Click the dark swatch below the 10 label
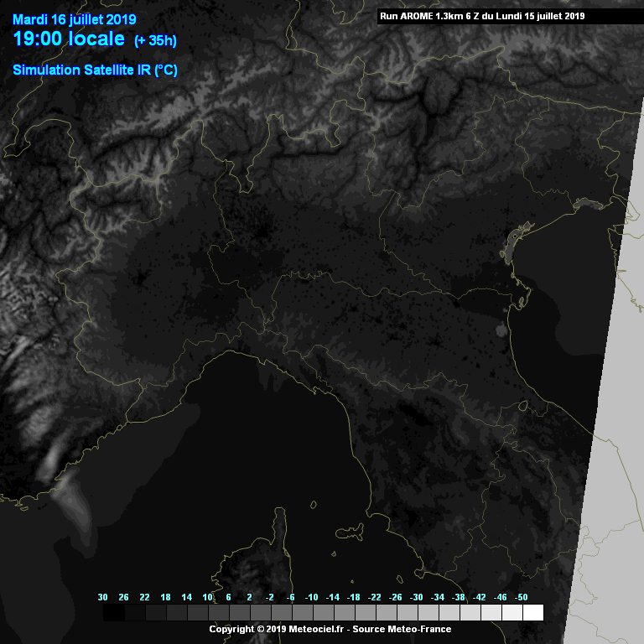The width and height of the screenshot is (644, 644). 219,612
